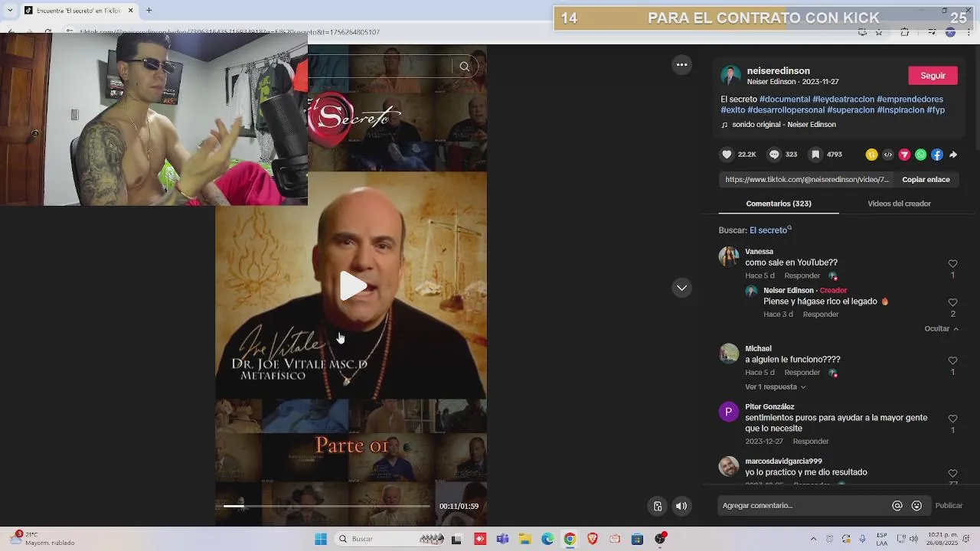Click Agregar comentario input field
This screenshot has width=980, height=551.
pos(802,506)
